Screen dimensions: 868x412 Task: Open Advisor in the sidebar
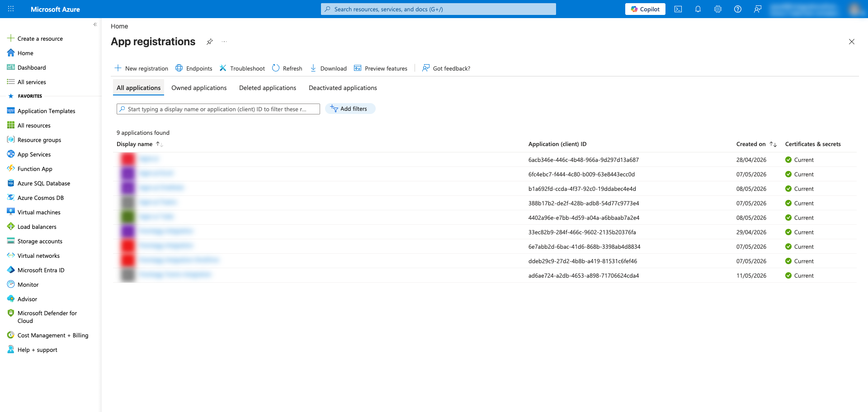[27, 299]
